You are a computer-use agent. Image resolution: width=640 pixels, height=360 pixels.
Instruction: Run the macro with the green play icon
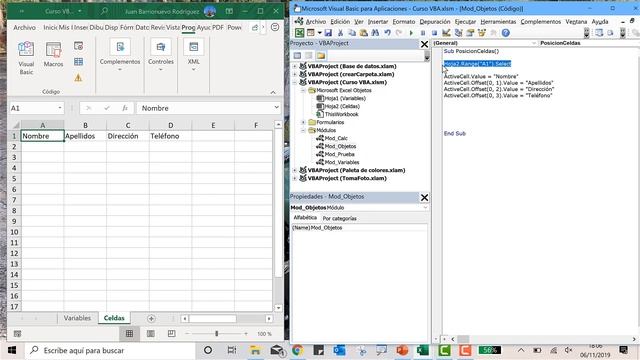[x=411, y=33]
